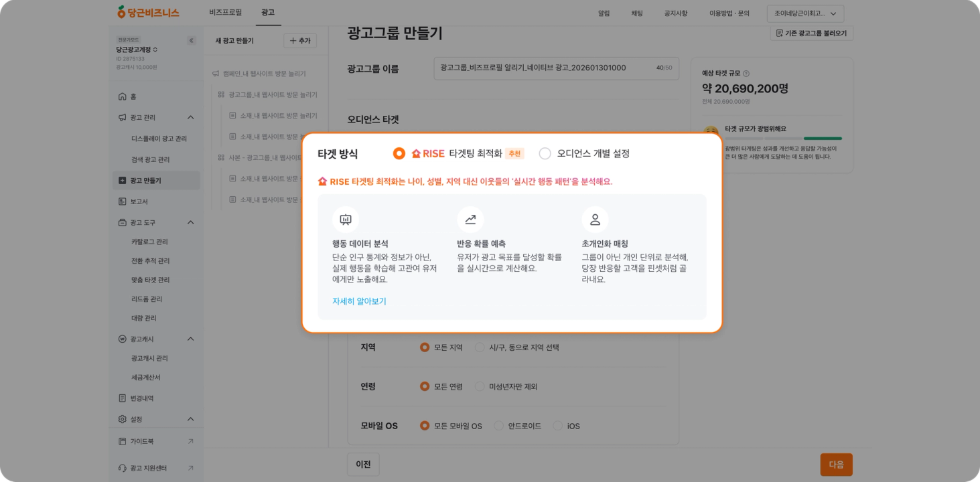Click the home icon beside 홈
Screen dimensions: 980x482
[x=122, y=96]
